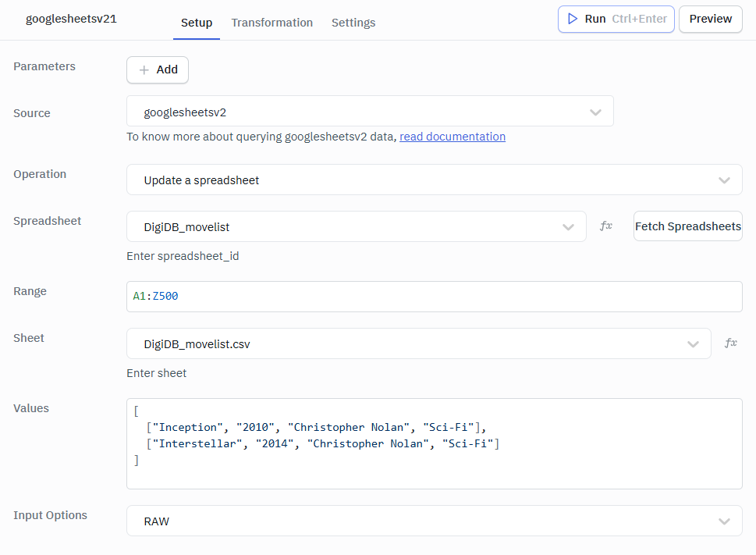Toggle the fx icon beside Sheet field

coord(730,343)
